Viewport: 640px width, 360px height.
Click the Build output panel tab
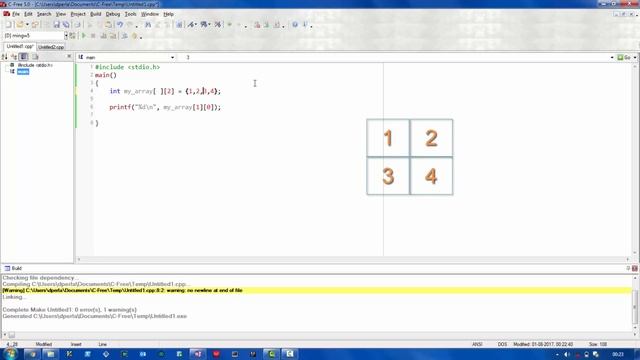13,268
